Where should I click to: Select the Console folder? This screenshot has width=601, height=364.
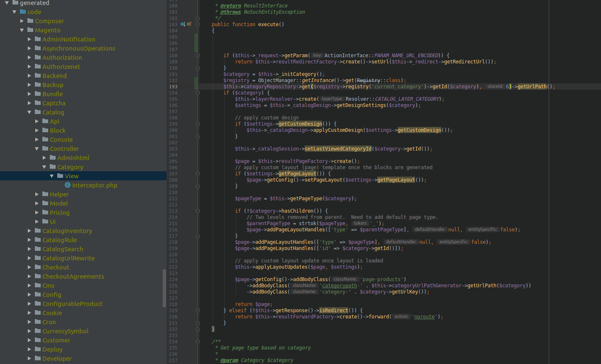(61, 140)
